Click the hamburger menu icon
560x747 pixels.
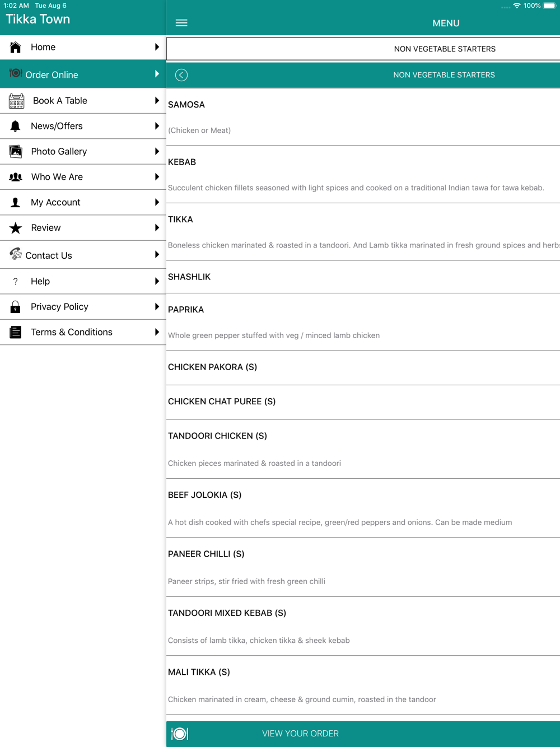[x=181, y=23]
